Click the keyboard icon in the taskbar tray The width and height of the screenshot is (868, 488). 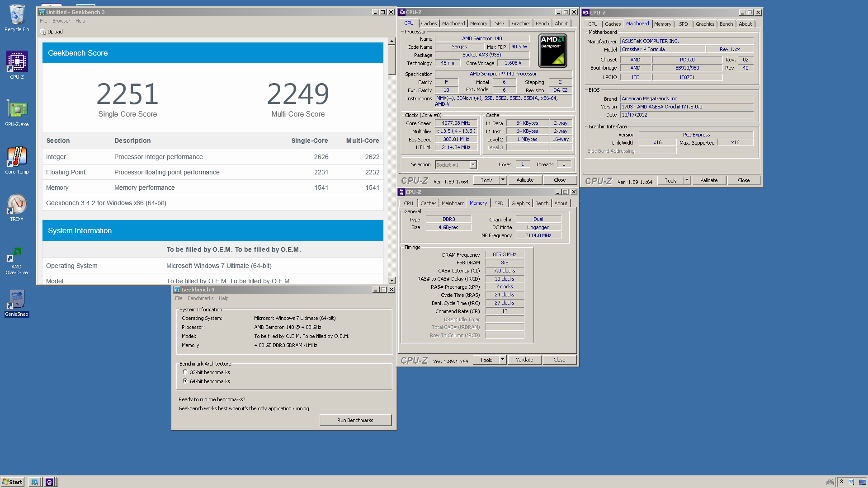pos(830,482)
